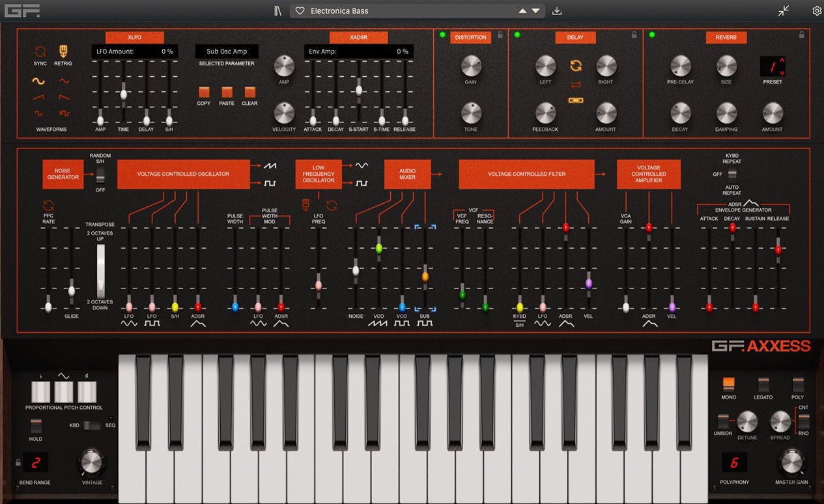This screenshot has height=504, width=824.
Task: Click the VCF Freq slider handle
Action: pyautogui.click(x=462, y=294)
